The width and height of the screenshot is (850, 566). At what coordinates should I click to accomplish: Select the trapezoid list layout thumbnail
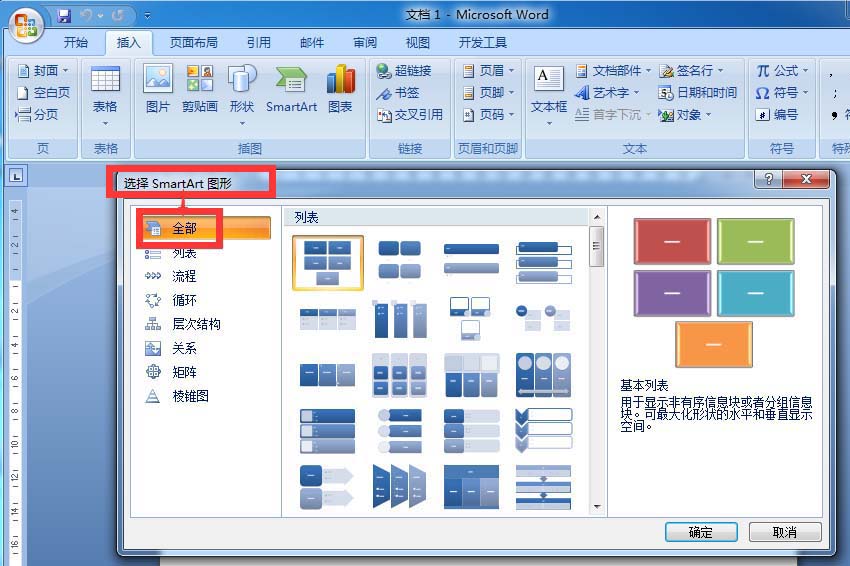pyautogui.click(x=400, y=486)
